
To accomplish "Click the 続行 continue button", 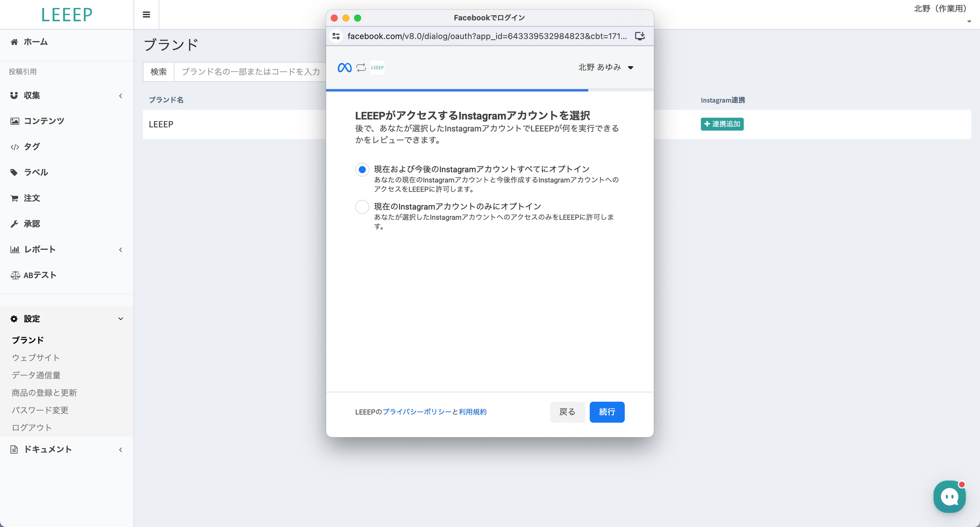I will click(607, 412).
